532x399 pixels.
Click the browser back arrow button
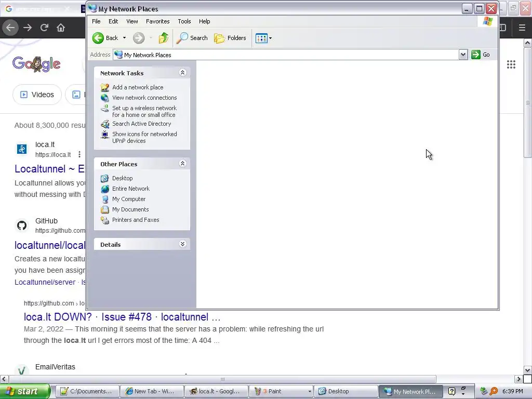click(10, 28)
